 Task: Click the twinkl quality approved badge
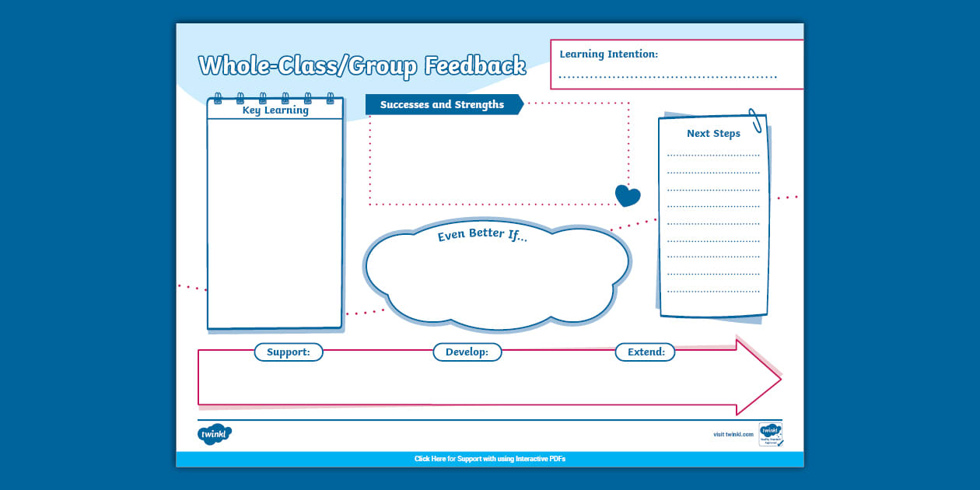click(x=770, y=434)
